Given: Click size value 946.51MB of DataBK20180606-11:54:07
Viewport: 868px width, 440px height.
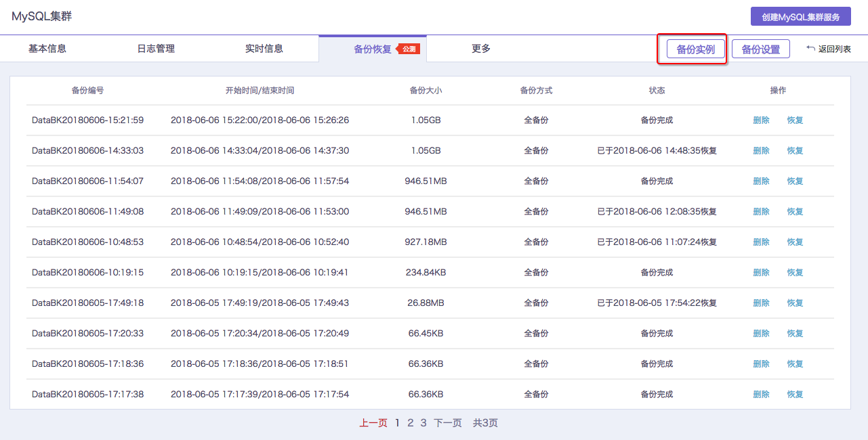Looking at the screenshot, I should 426,181.
